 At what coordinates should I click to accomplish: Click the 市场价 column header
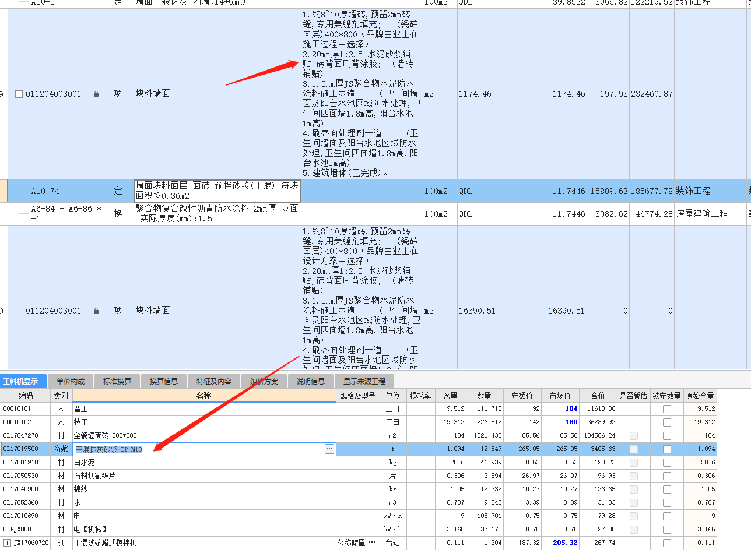click(x=560, y=396)
